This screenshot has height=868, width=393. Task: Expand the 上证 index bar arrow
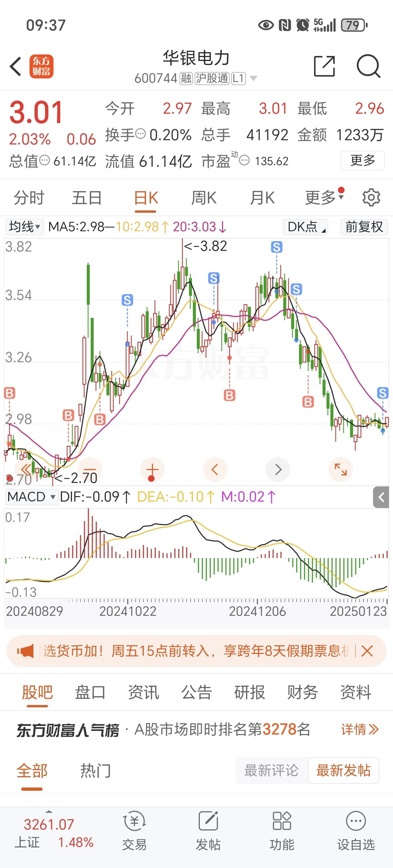tap(49, 812)
